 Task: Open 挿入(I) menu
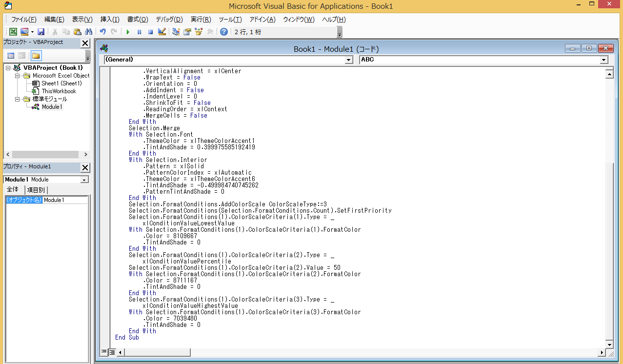pyautogui.click(x=110, y=20)
